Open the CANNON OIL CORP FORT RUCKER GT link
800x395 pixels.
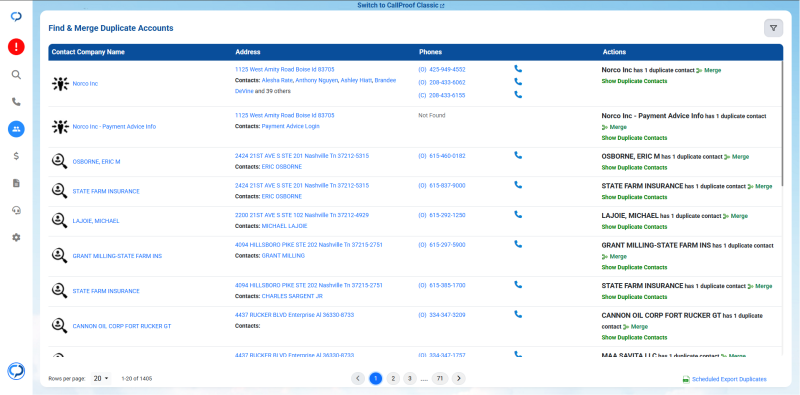click(122, 326)
